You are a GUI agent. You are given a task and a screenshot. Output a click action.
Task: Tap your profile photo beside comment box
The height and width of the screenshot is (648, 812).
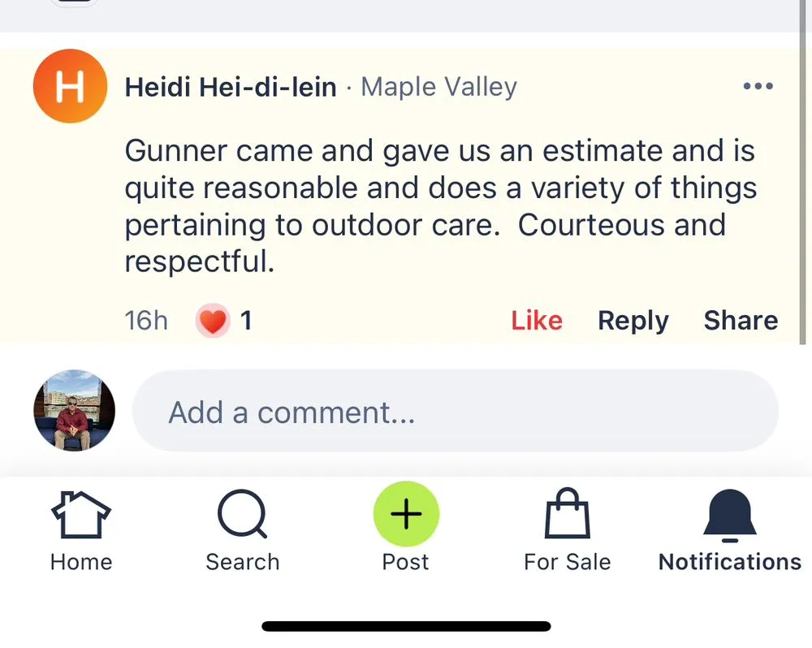(74, 411)
